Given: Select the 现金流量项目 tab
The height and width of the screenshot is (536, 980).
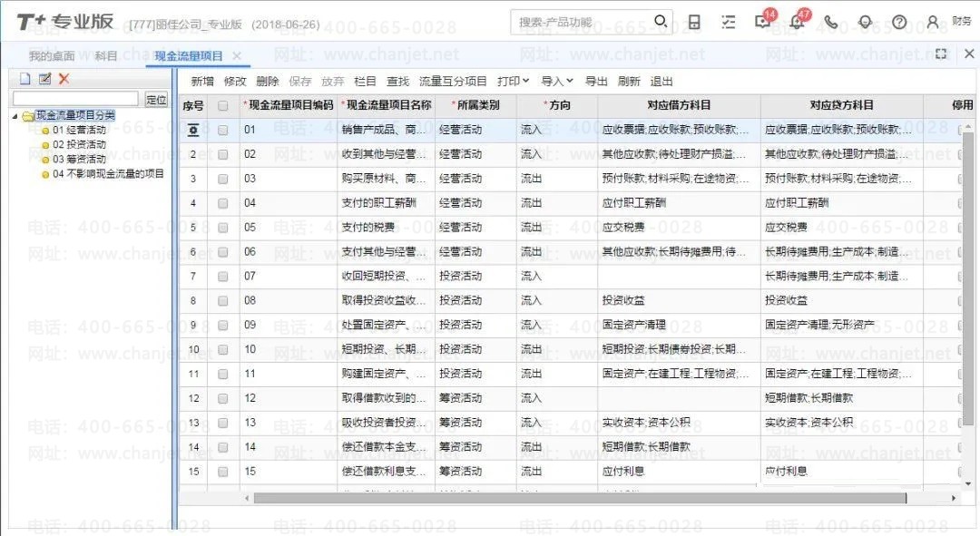Looking at the screenshot, I should pos(189,56).
